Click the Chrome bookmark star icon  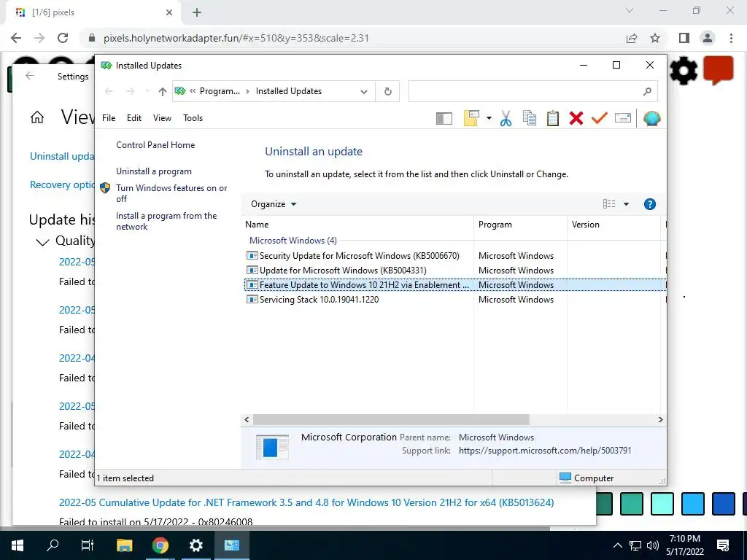655,38
